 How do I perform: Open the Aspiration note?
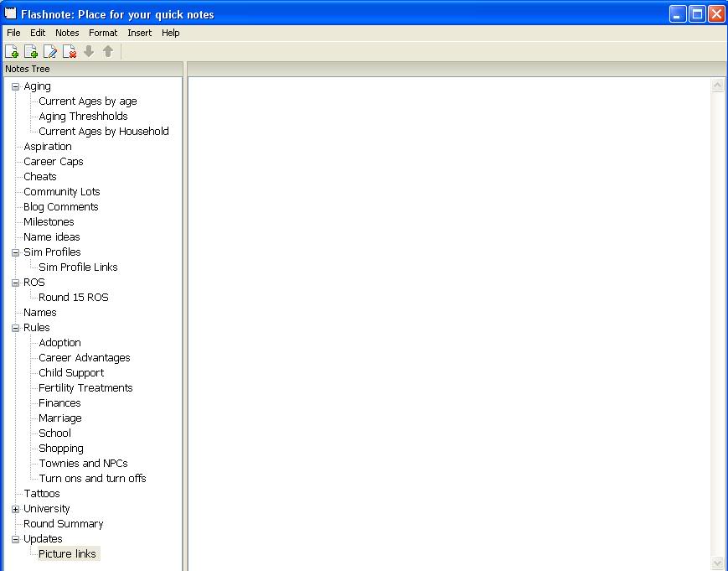(48, 147)
